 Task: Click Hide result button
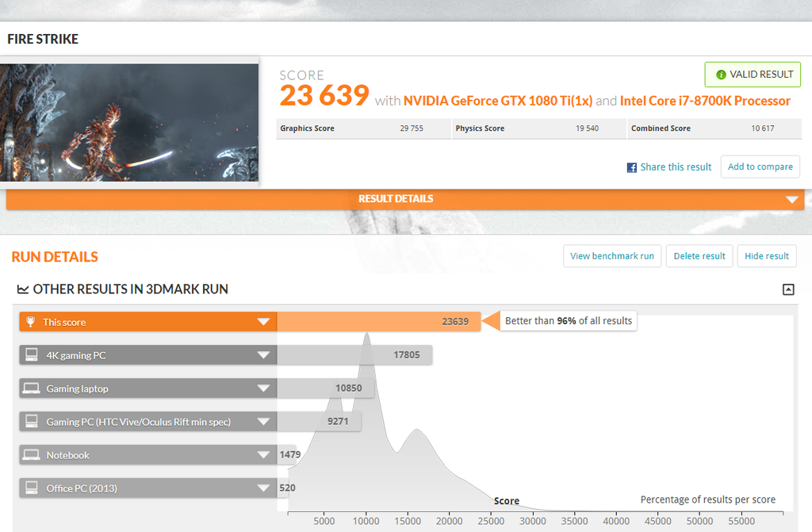767,256
